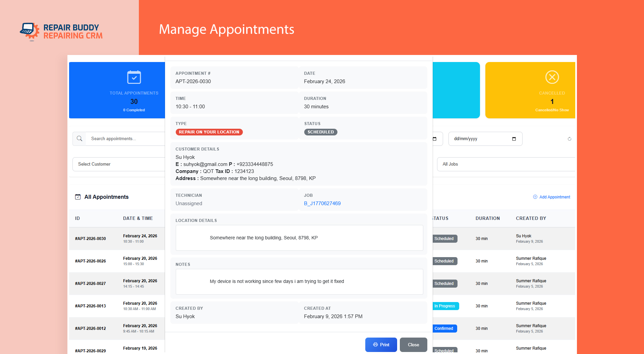Click the Total Appointments calendar check icon
This screenshot has height=354, width=644.
[134, 77]
